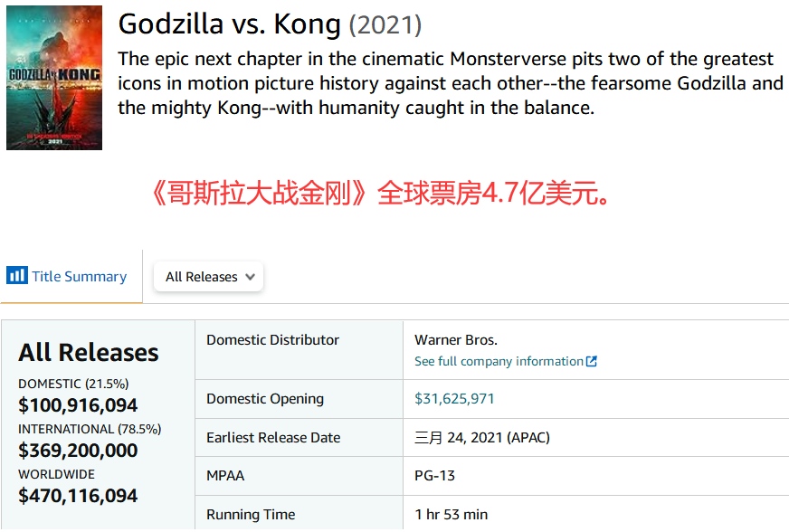Click the Warner Bros. distributor name
The width and height of the screenshot is (789, 532).
click(456, 340)
